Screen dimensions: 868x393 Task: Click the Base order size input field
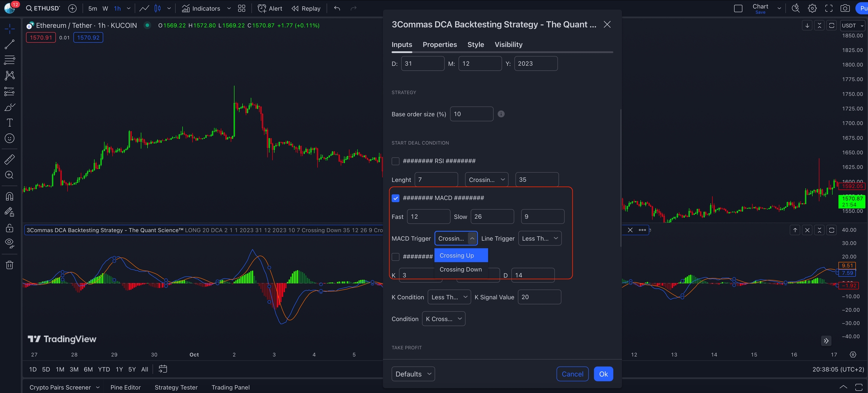coord(471,114)
